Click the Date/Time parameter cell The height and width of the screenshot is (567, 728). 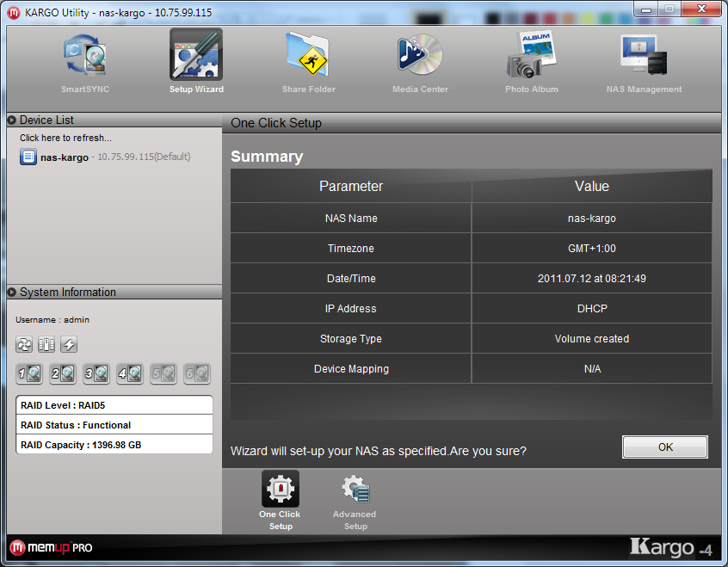click(351, 278)
